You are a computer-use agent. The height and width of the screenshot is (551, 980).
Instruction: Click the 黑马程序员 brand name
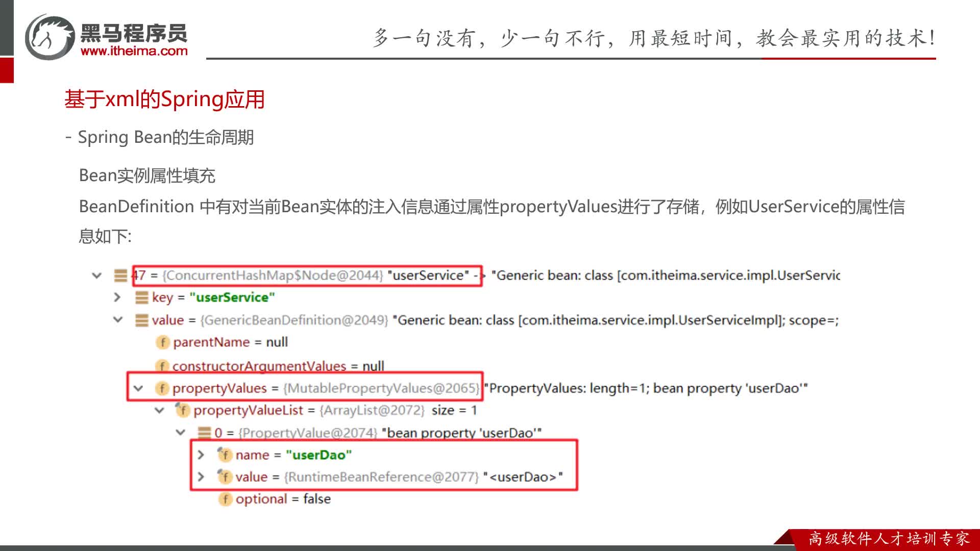pos(134,33)
